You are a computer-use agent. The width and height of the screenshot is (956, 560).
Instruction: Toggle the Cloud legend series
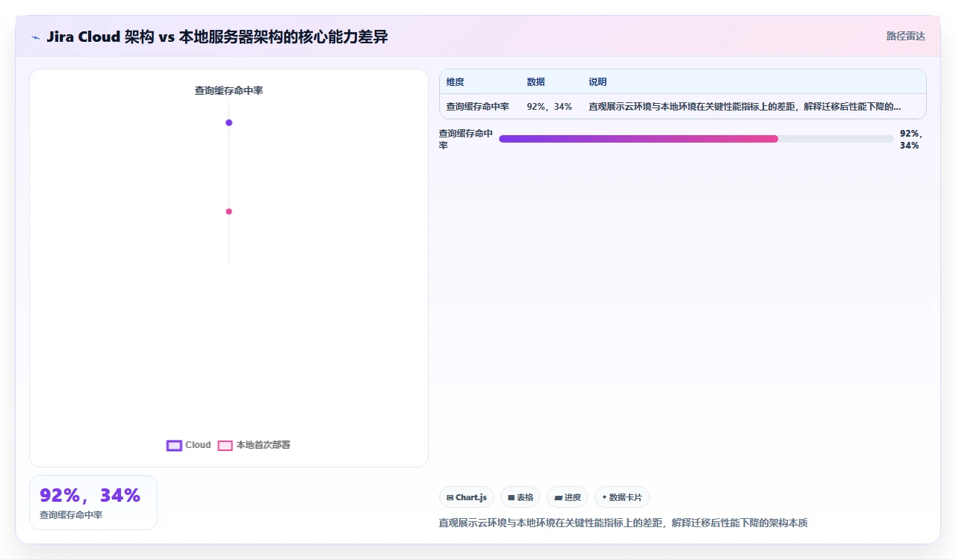(189, 445)
